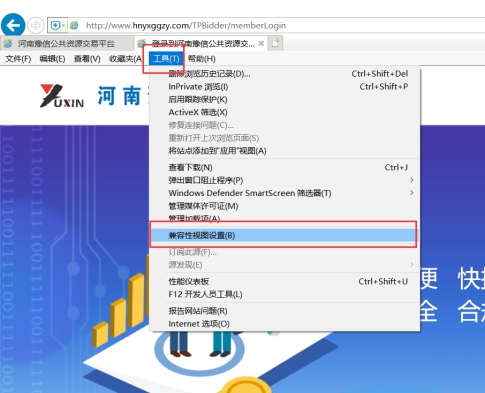Click the greyed Forward arrow button
The width and height of the screenshot is (485, 393).
tap(36, 25)
